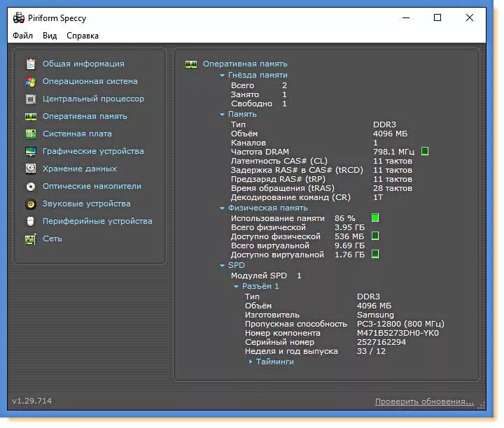The image size is (504, 428).
Task: Go to Операционная система section
Action: point(90,82)
